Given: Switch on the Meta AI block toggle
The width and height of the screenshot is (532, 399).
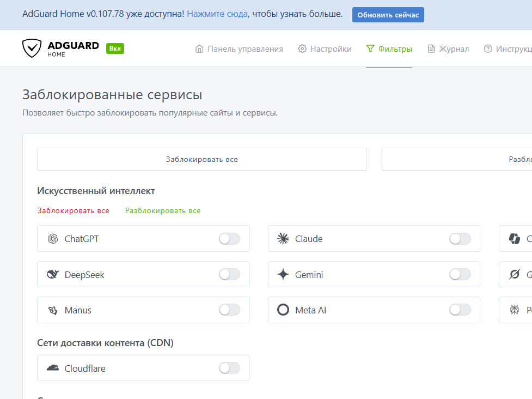Looking at the screenshot, I should point(460,310).
